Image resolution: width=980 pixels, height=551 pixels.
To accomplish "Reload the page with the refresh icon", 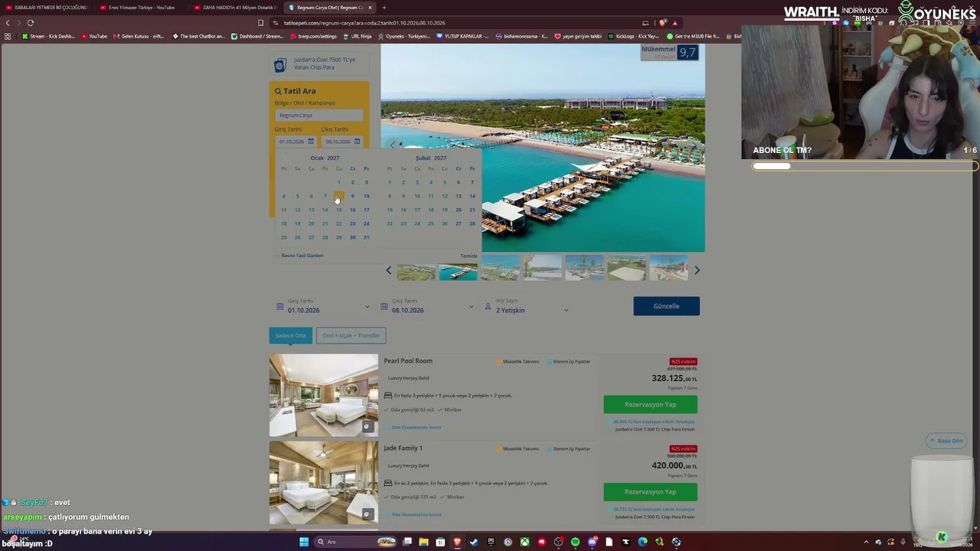I will (x=31, y=23).
